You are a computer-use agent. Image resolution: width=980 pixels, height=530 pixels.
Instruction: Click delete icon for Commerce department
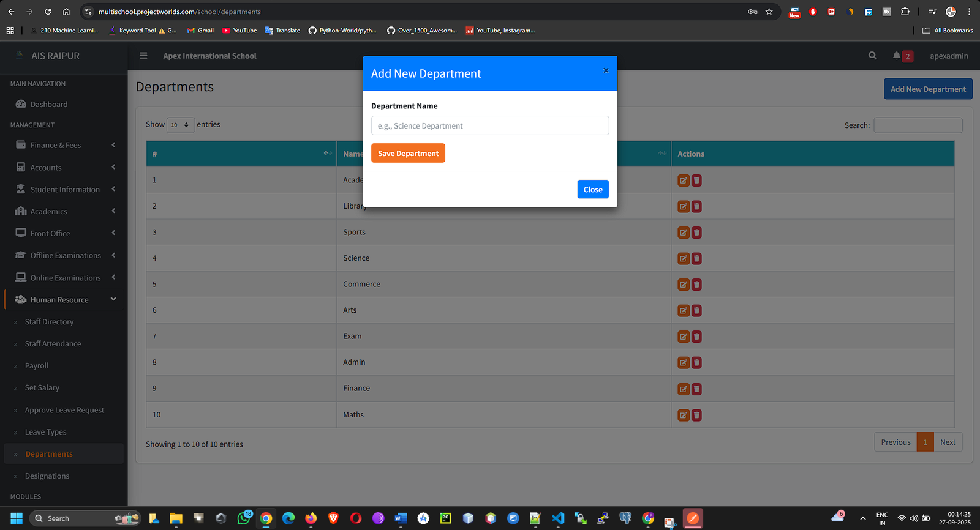click(x=696, y=285)
